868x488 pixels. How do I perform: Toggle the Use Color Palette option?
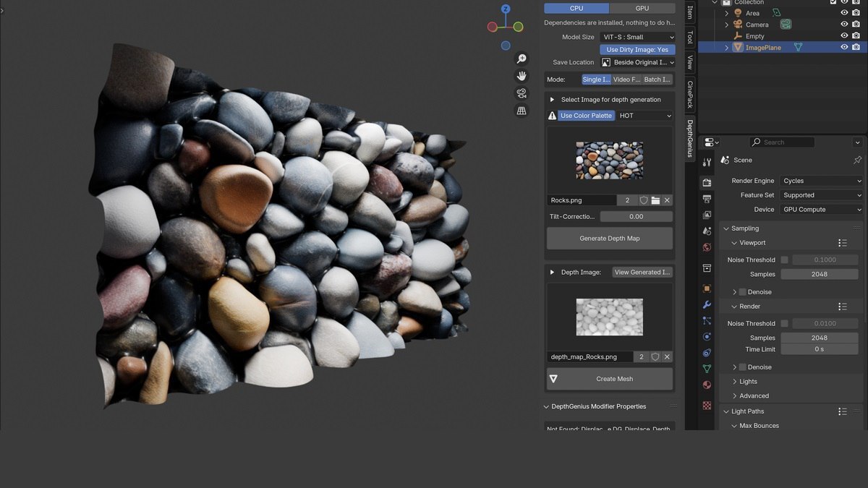(x=586, y=116)
